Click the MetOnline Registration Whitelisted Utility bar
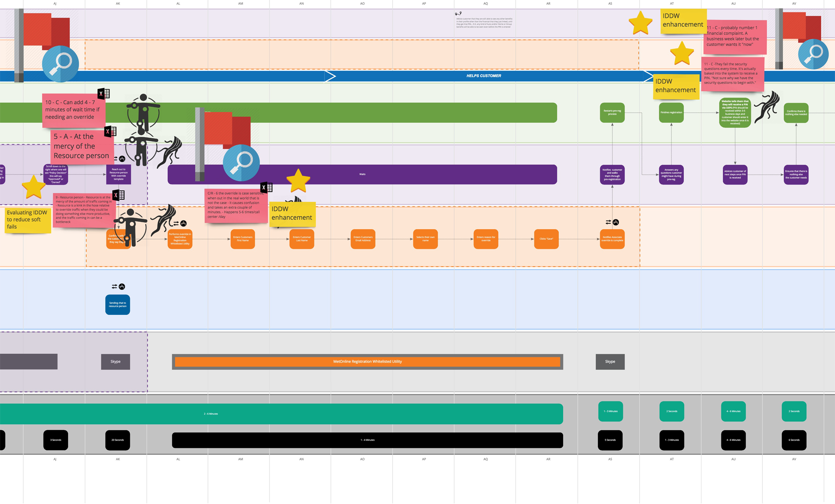Image resolution: width=835 pixels, height=504 pixels. click(x=367, y=362)
